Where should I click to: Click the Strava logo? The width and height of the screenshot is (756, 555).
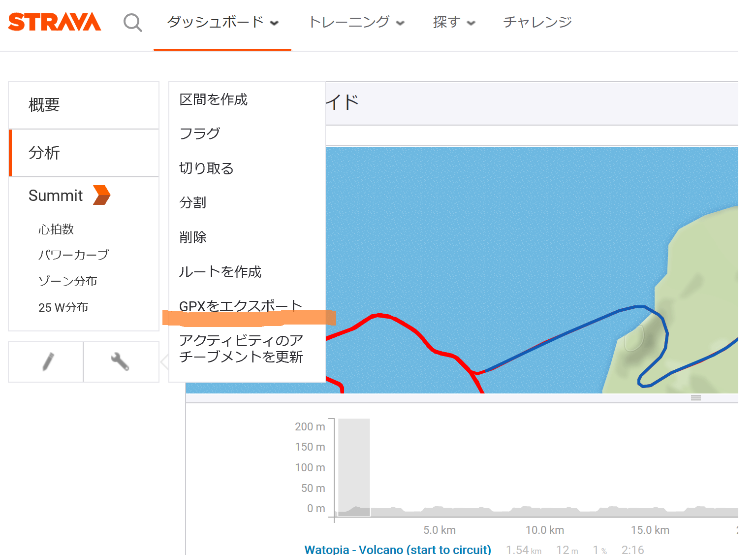[55, 22]
